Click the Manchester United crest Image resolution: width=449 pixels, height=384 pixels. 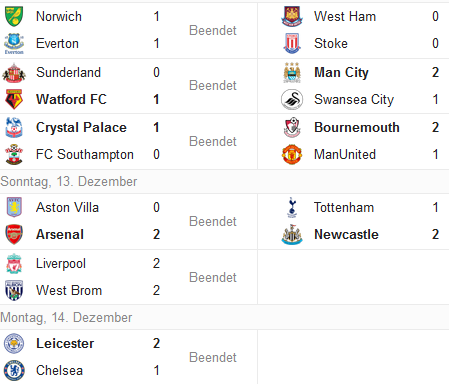tap(292, 154)
